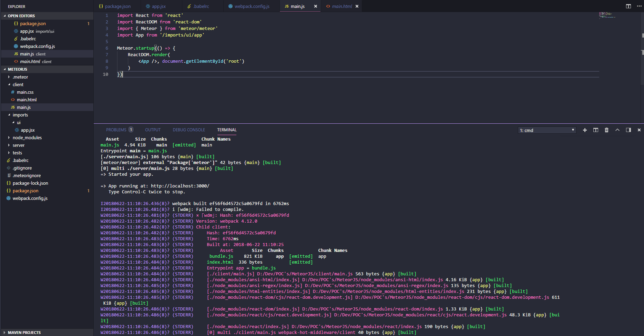Switch to the webpack.config.js editor tab
This screenshot has height=336, width=644.
pos(252,6)
